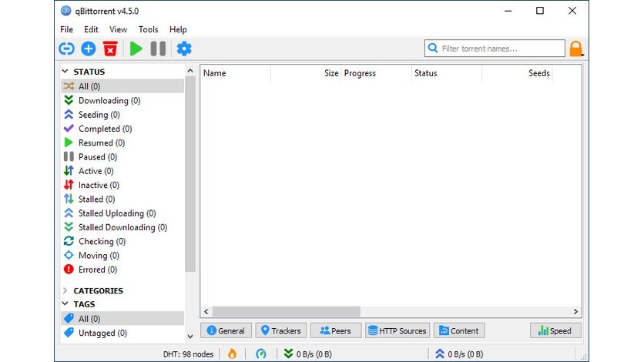Viewport: 644px width, 362px height.
Task: Click the red Remove torrent icon
Action: tap(110, 49)
